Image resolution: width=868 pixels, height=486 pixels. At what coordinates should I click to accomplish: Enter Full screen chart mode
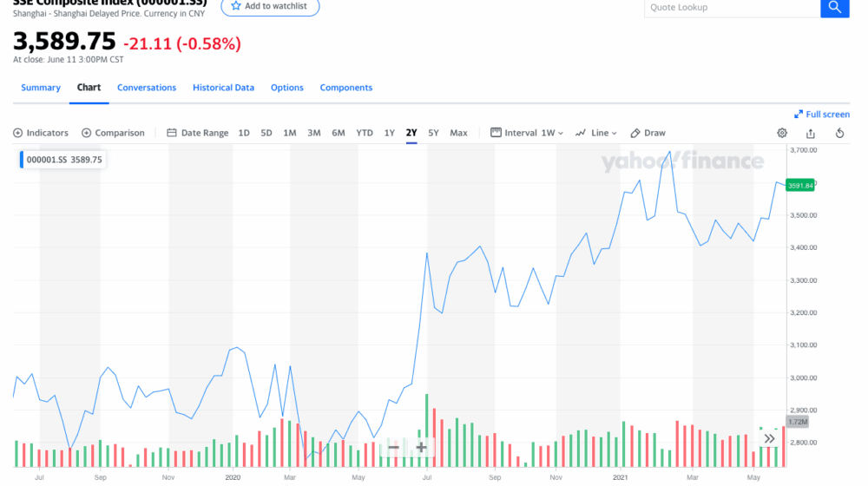[x=822, y=115]
